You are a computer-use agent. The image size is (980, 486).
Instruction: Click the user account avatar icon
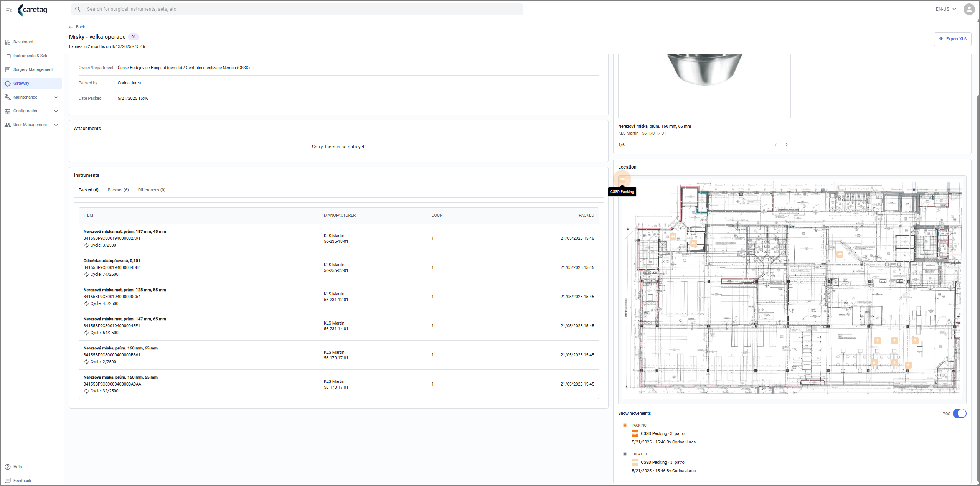pyautogui.click(x=969, y=9)
